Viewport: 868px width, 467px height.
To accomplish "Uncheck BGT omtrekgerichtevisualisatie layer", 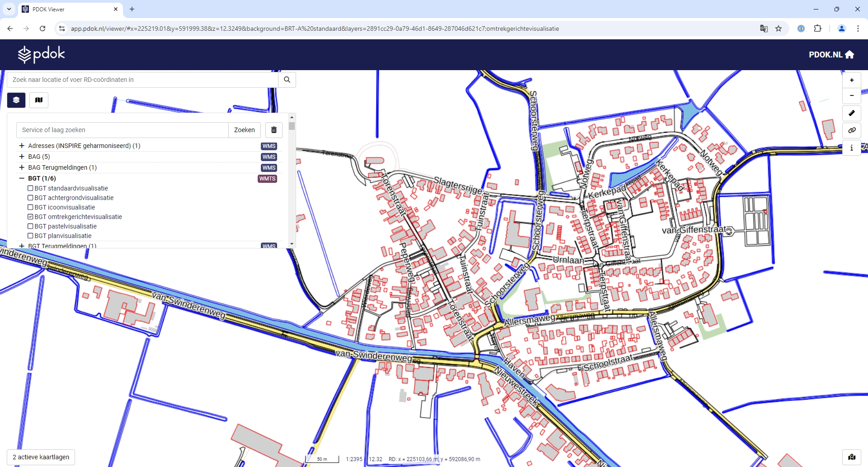I will 31,217.
